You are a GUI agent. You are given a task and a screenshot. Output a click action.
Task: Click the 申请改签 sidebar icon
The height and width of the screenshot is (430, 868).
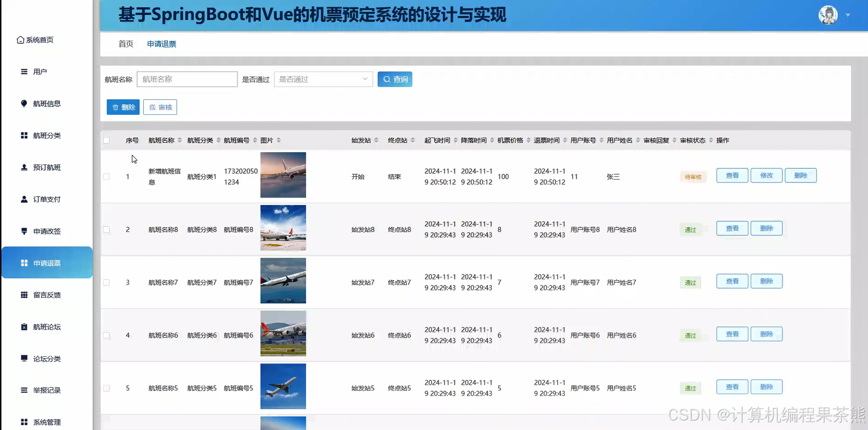click(x=24, y=231)
